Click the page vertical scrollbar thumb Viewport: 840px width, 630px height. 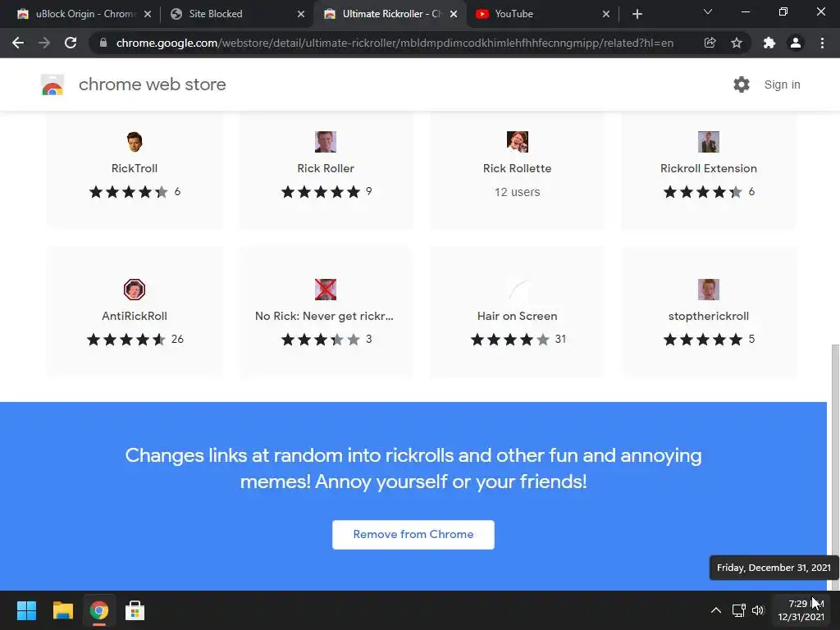835,466
